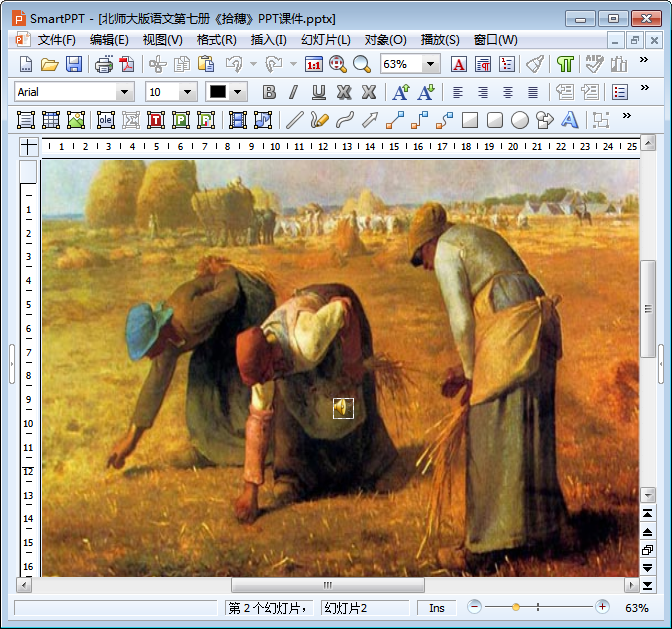This screenshot has height=629, width=672.
Task: Jump to the last slide
Action: coord(648,586)
